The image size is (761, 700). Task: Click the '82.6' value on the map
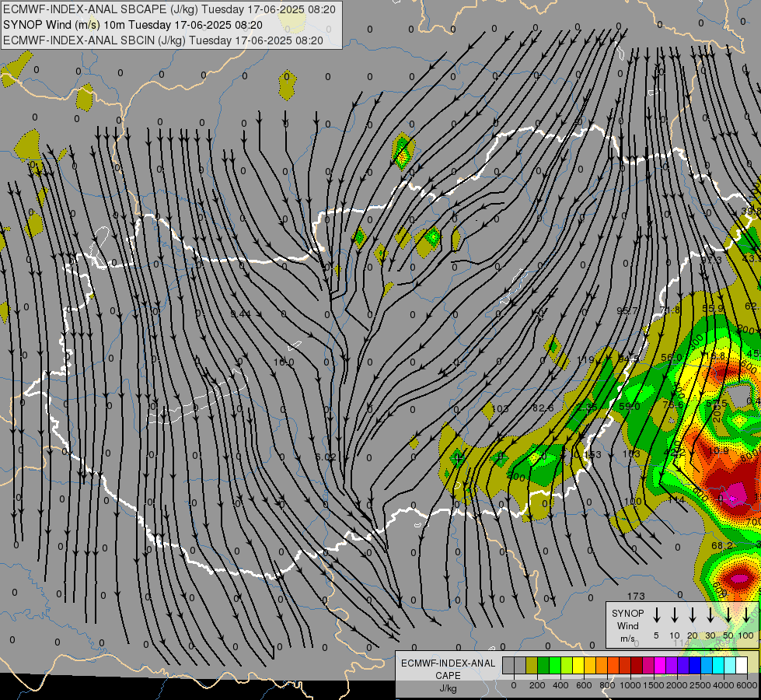tap(543, 408)
